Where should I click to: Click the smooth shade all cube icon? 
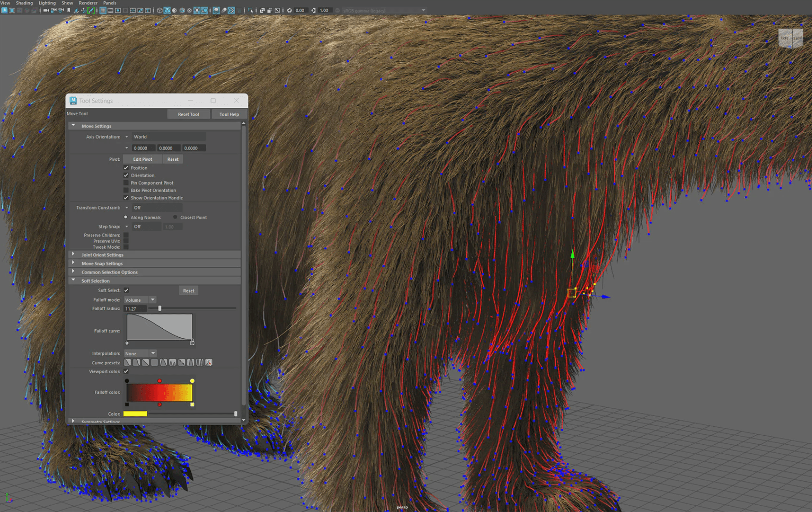click(x=167, y=10)
